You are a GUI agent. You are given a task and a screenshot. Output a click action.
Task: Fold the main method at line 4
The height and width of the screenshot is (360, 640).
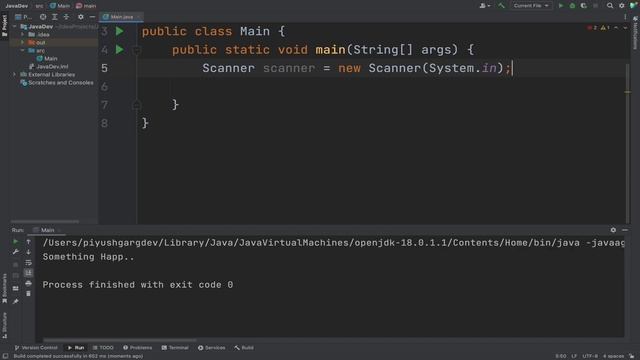(x=137, y=50)
